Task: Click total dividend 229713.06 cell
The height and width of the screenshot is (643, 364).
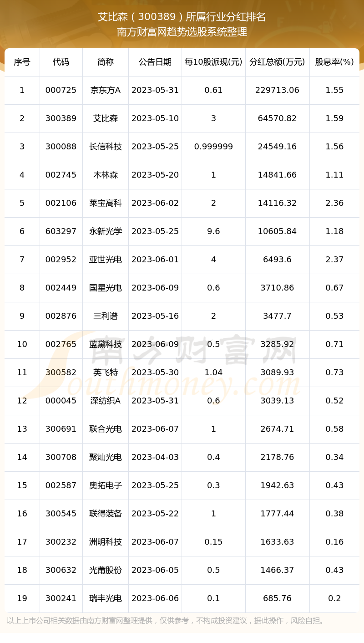Action: tap(277, 90)
